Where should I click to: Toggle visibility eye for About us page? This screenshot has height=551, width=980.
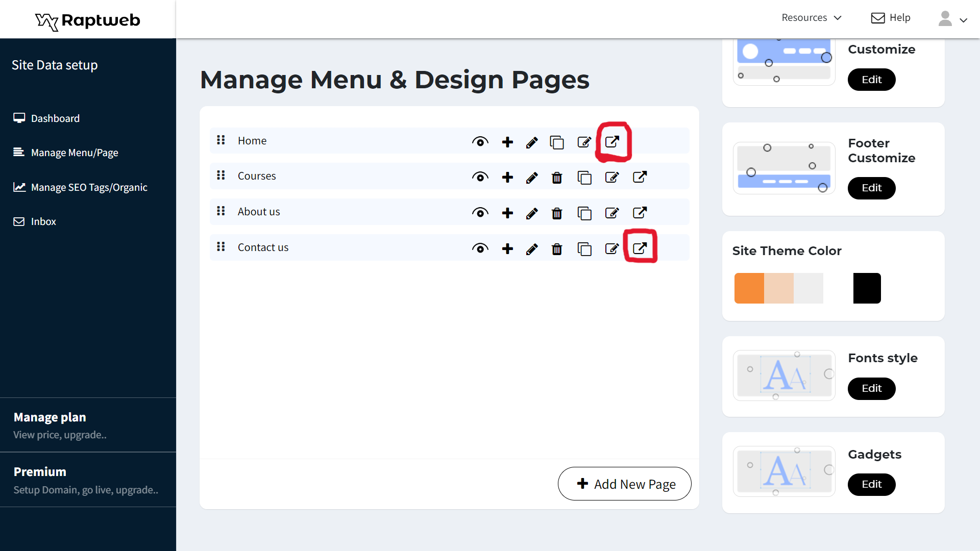(480, 213)
